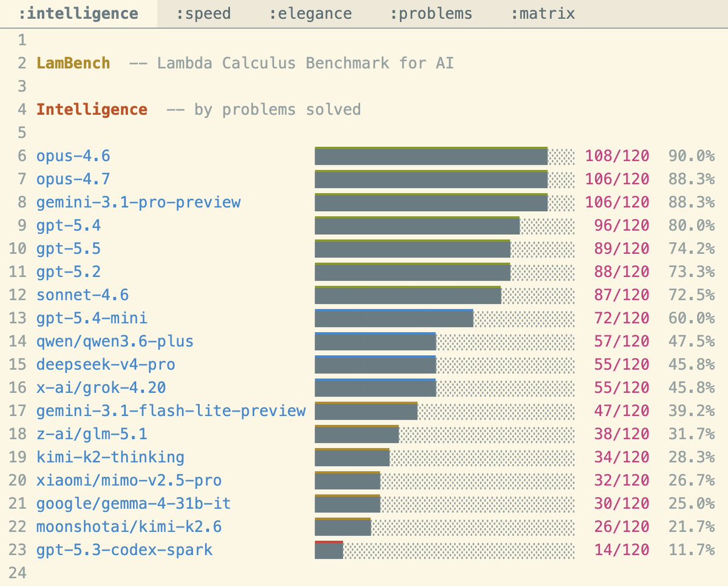Screen dimensions: 728x586
Task: Click the 26.7% percentage
Action: click(x=692, y=480)
